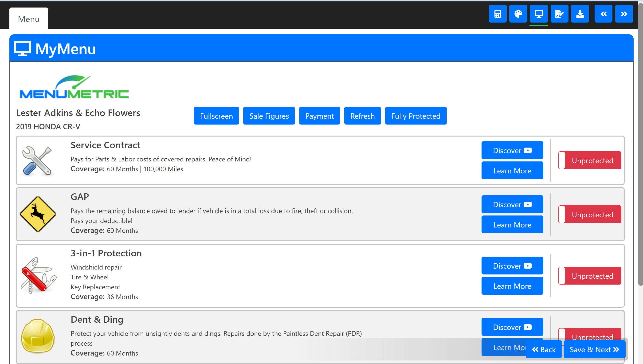Learn More about 3-in-1 Protection

pyautogui.click(x=512, y=286)
